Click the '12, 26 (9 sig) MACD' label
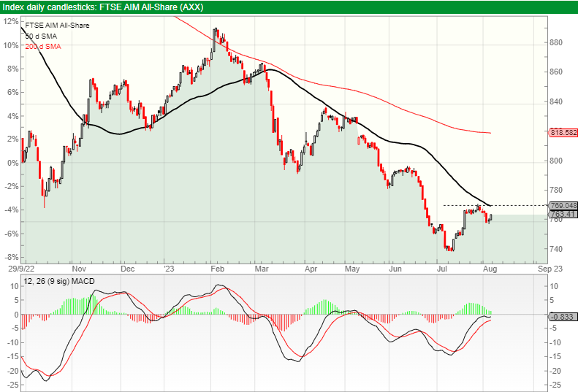Screen dimensions: 578x392 pyautogui.click(x=59, y=281)
